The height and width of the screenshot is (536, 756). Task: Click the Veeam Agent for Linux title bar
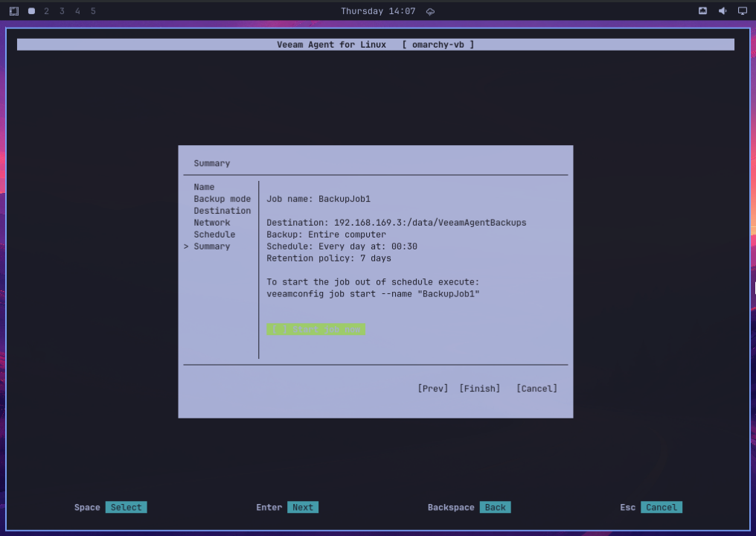376,45
